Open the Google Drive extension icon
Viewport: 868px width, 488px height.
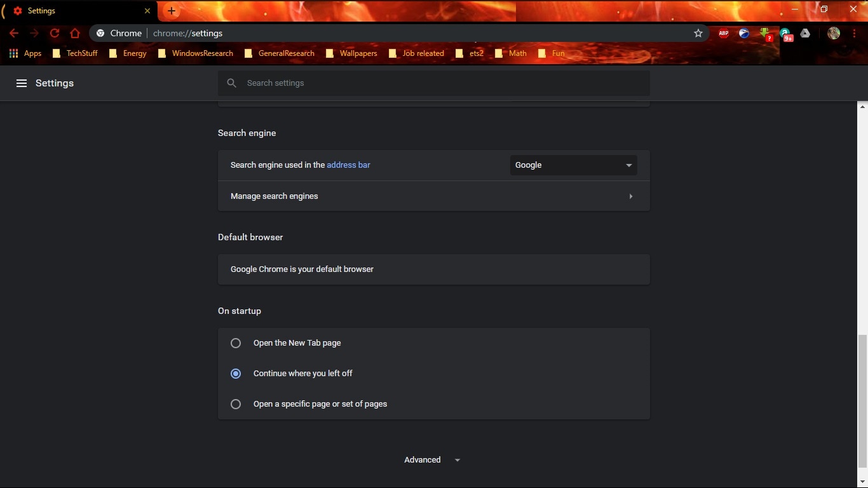coord(807,33)
